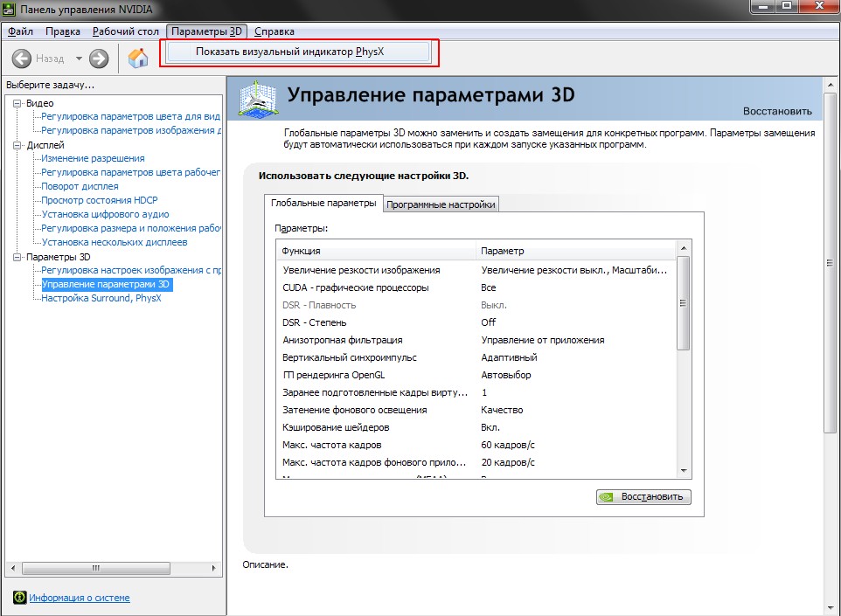Open the Правка menu
This screenshot has height=616, width=841.
[x=63, y=31]
